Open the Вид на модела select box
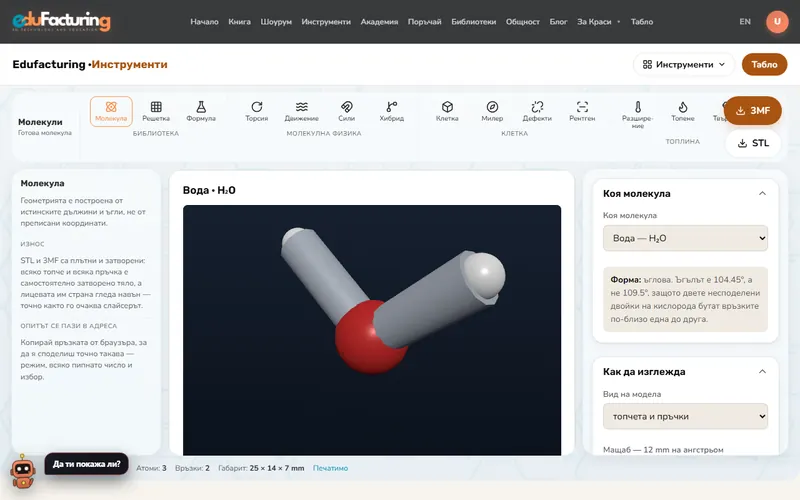 coord(685,416)
